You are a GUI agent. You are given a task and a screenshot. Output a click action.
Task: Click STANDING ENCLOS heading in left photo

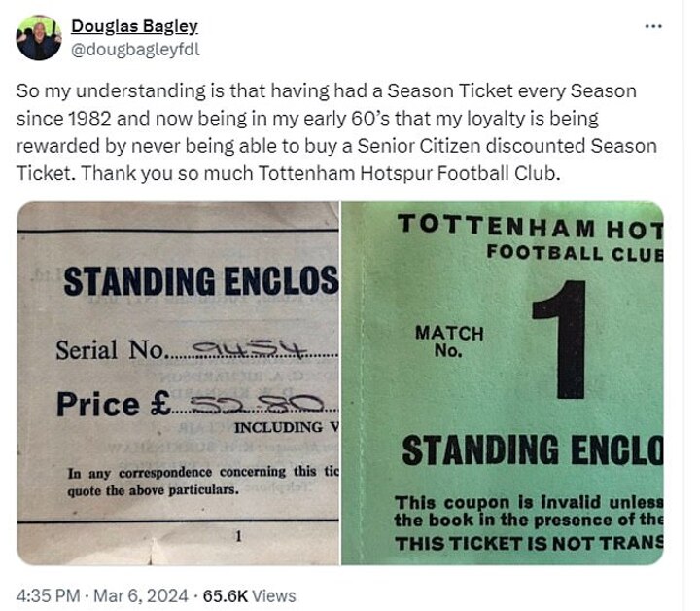pyautogui.click(x=199, y=281)
